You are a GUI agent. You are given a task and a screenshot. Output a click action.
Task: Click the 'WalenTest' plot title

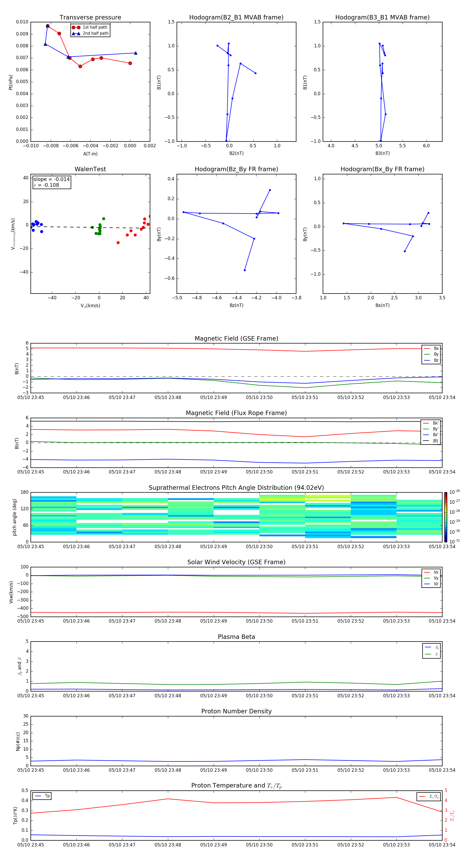pos(90,169)
